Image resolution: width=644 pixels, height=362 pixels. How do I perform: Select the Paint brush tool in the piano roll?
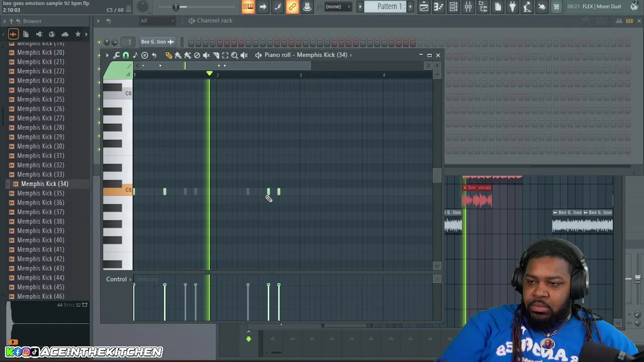pos(178,55)
